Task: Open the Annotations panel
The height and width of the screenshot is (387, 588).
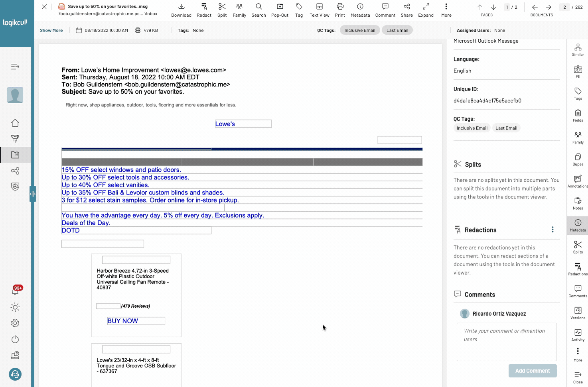Action: (x=578, y=181)
